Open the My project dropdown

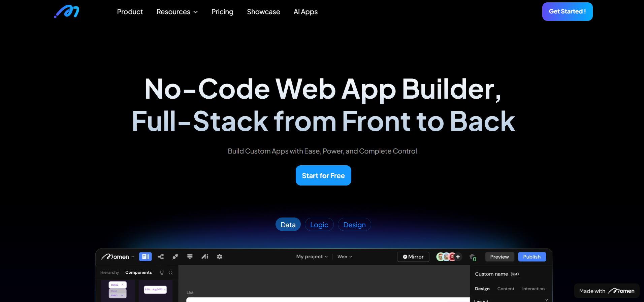312,257
